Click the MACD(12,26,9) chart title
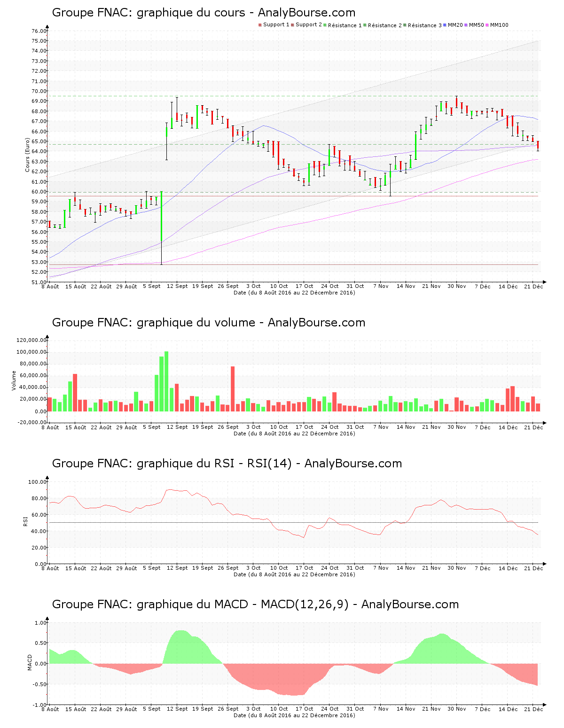 (x=255, y=604)
